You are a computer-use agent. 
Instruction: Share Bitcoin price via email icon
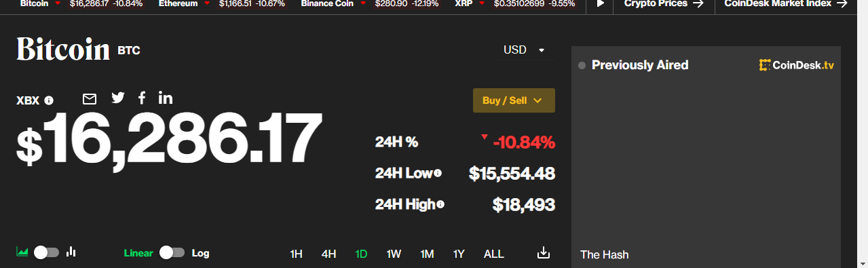90,99
